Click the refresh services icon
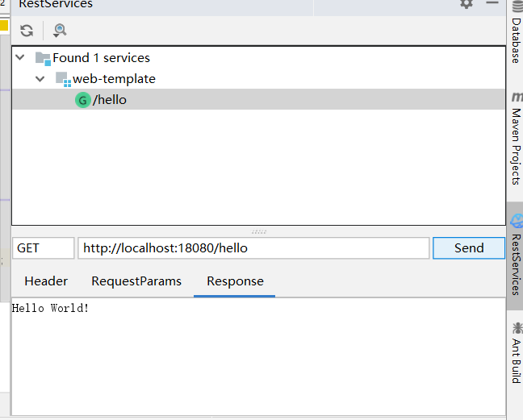523x420 pixels. click(x=27, y=31)
